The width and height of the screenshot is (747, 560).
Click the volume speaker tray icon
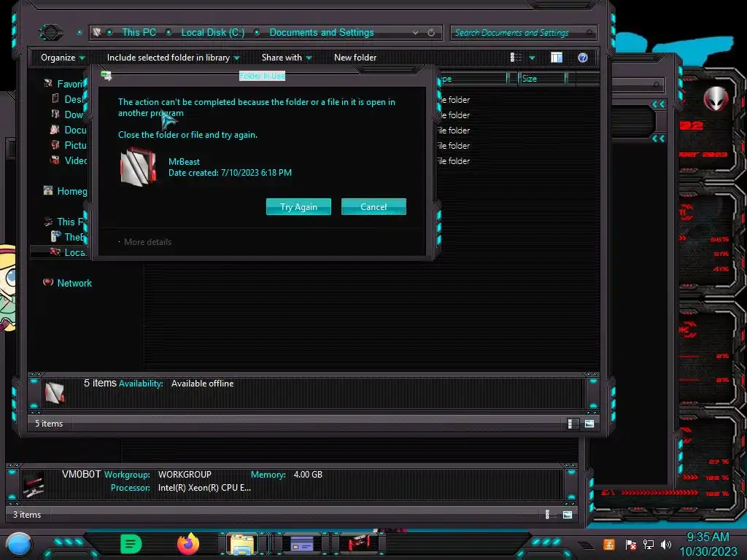666,544
